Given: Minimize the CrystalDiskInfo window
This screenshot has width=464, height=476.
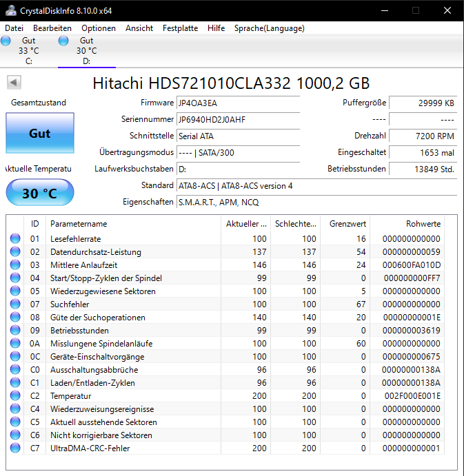Looking at the screenshot, I should coord(385,10).
